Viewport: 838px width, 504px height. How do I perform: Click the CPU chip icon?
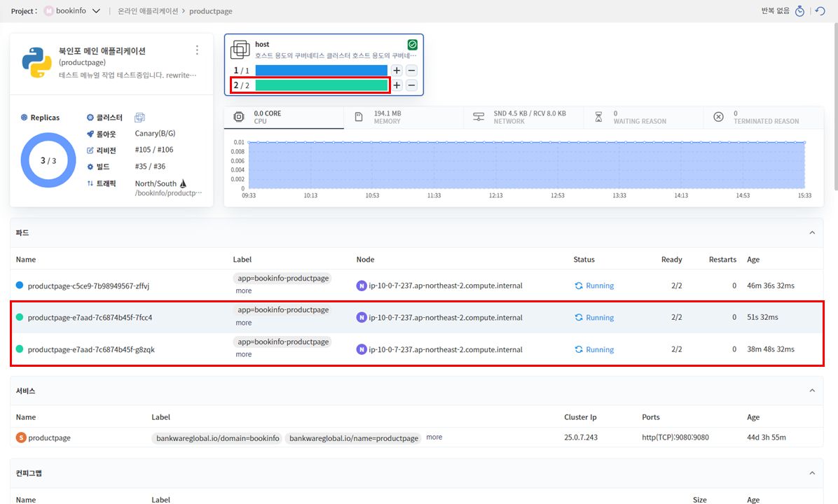click(x=239, y=117)
